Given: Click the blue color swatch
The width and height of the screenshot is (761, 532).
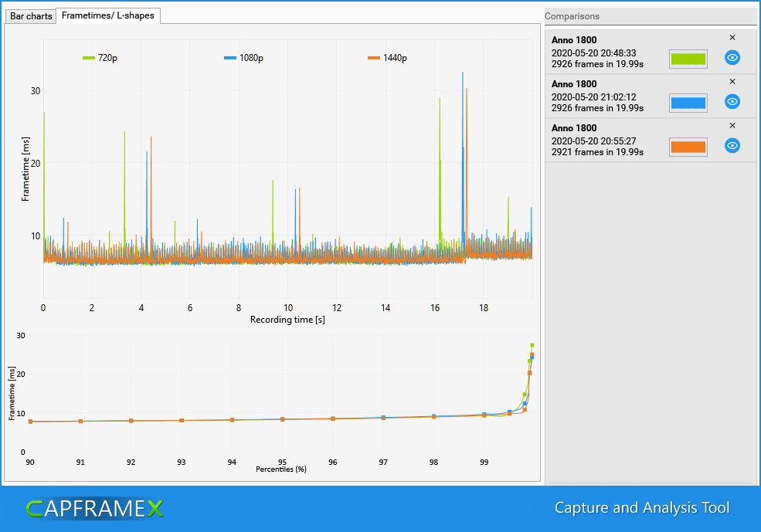Looking at the screenshot, I should pos(688,101).
